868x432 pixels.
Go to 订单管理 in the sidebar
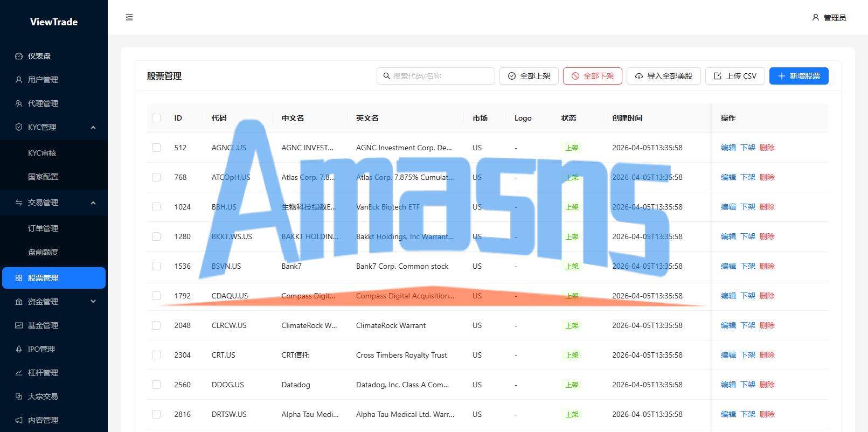point(54,228)
